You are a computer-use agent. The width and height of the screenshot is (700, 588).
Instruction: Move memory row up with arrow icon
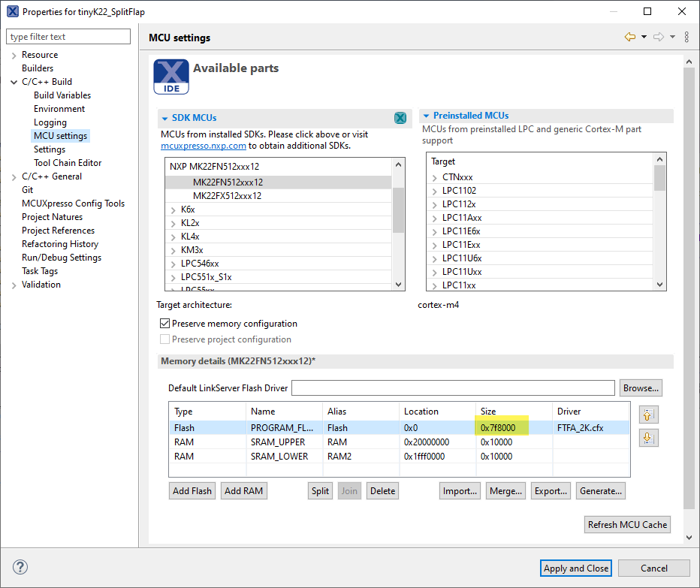(x=649, y=414)
